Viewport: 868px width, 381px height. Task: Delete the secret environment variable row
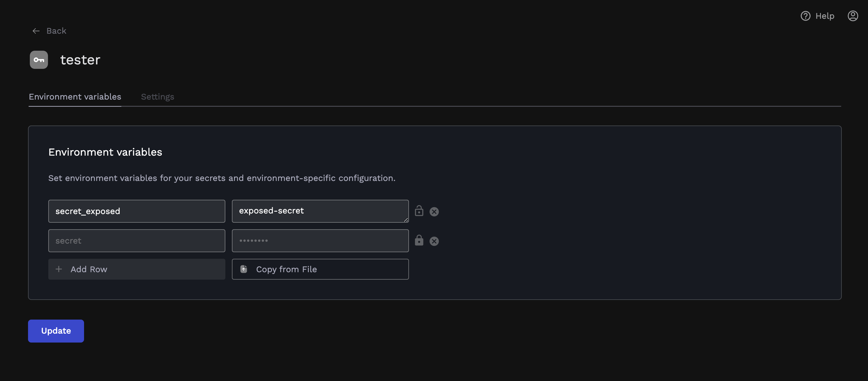[x=434, y=241]
